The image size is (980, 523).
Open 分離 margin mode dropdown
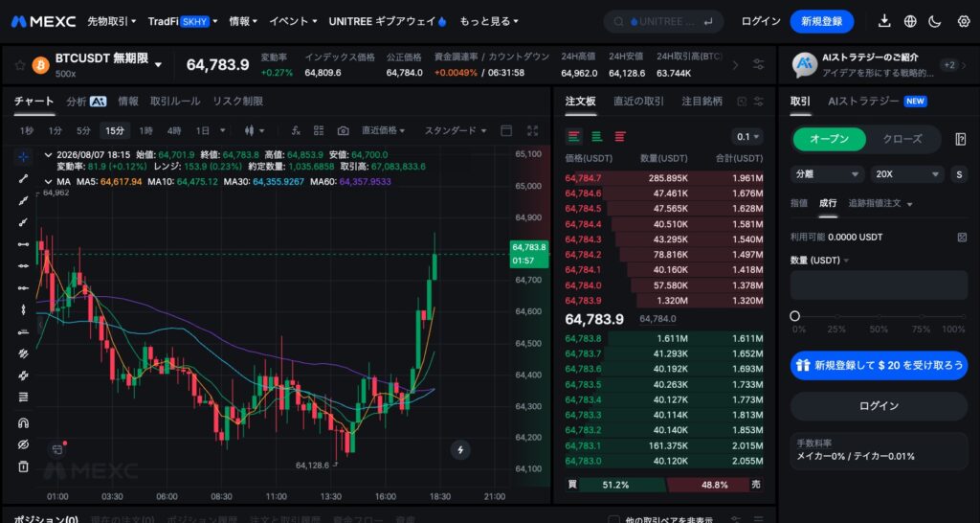[x=827, y=174]
